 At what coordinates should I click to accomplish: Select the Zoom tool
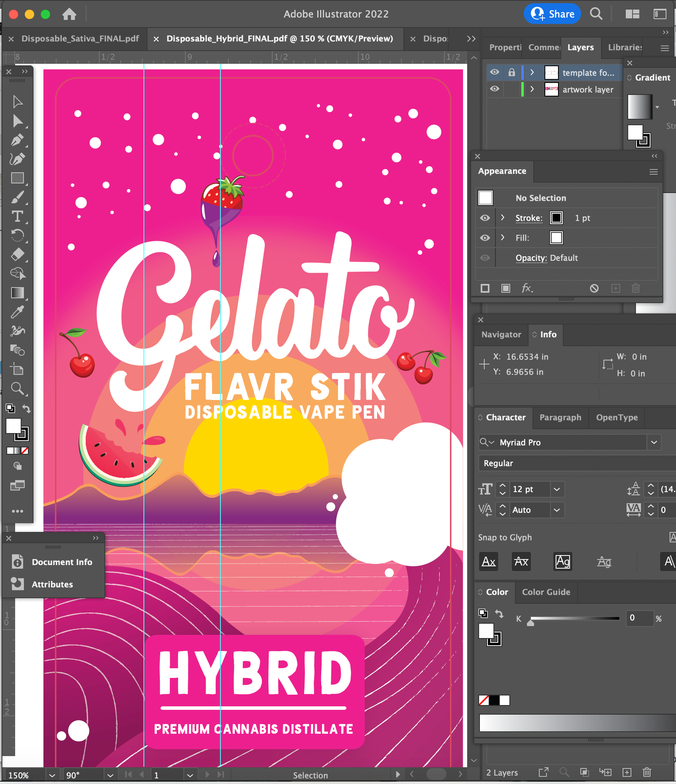click(18, 388)
